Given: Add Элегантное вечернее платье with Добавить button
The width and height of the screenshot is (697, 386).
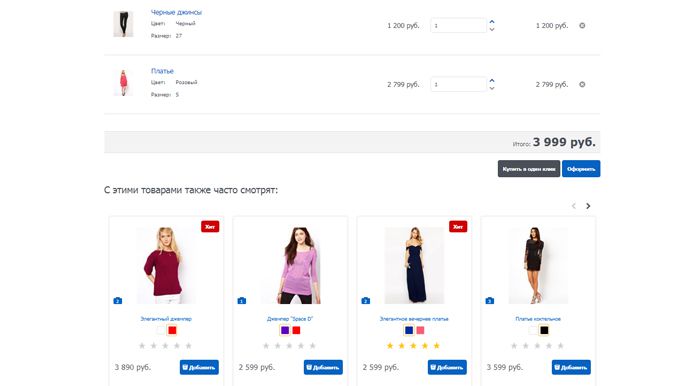Looking at the screenshot, I should (447, 367).
